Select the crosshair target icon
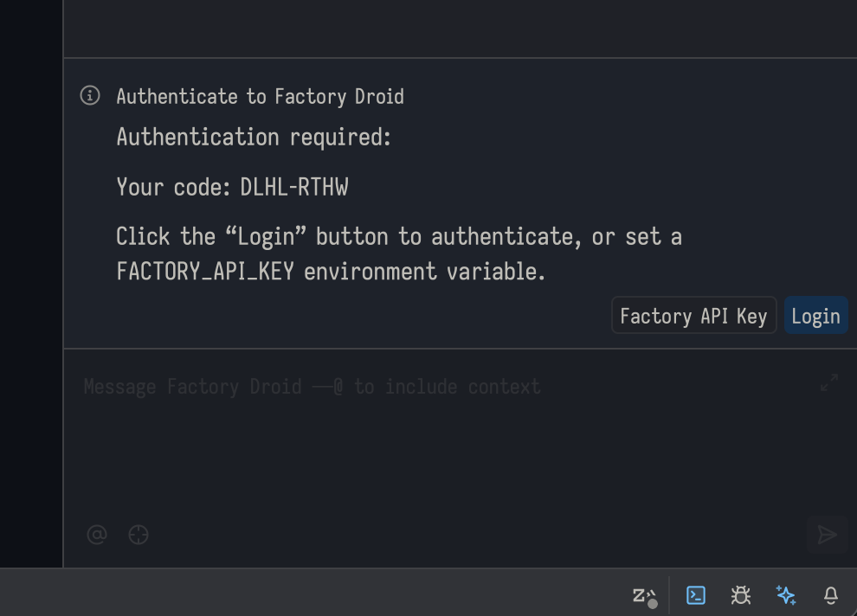 coord(139,535)
